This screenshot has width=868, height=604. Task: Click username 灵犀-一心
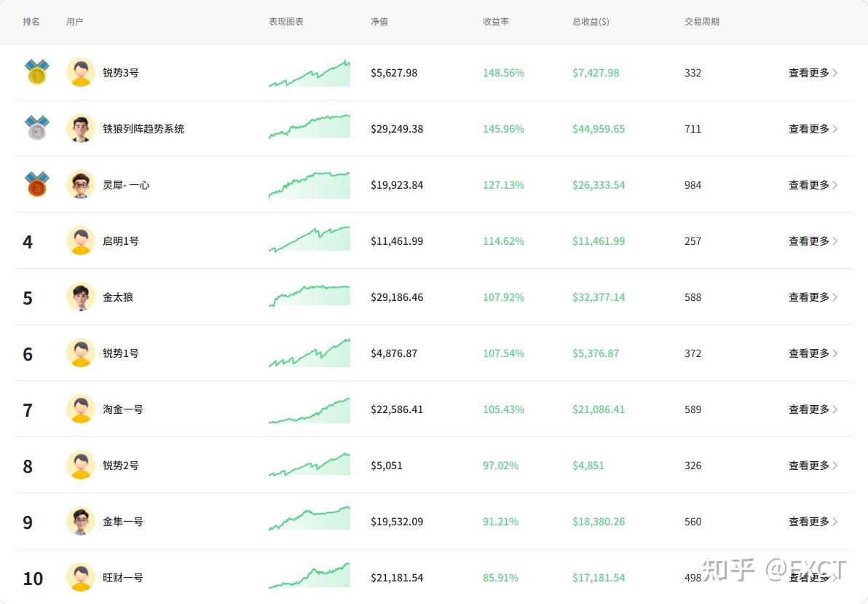click(126, 184)
